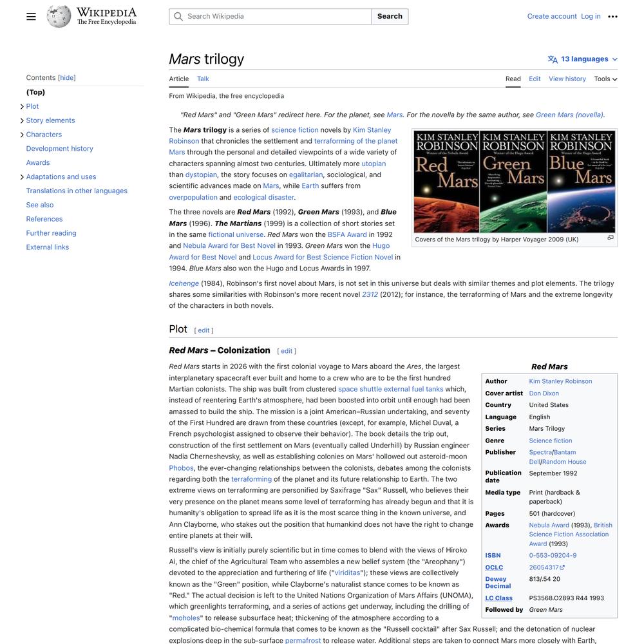Open space shuttle external fuel tanks link
The image size is (644, 644).
(391, 389)
